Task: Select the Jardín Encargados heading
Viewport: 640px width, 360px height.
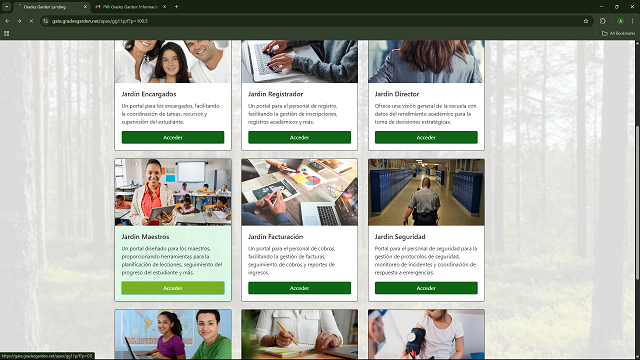Action: 149,94
